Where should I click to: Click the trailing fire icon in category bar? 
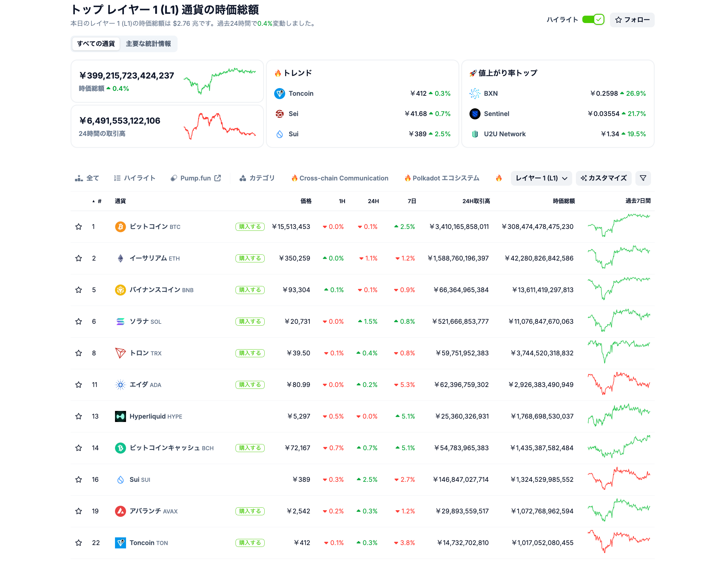(x=499, y=178)
